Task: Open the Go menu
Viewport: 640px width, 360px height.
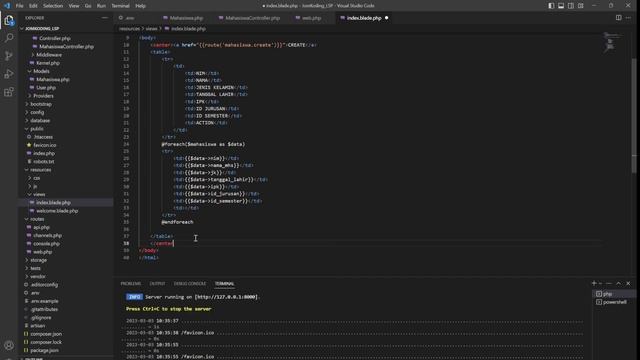Action: tap(88, 6)
